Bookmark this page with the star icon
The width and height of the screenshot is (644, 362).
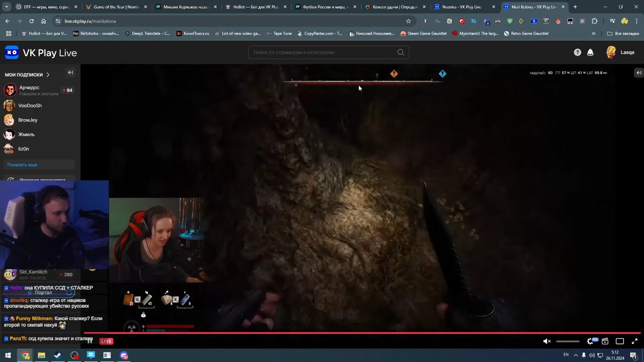(x=409, y=21)
